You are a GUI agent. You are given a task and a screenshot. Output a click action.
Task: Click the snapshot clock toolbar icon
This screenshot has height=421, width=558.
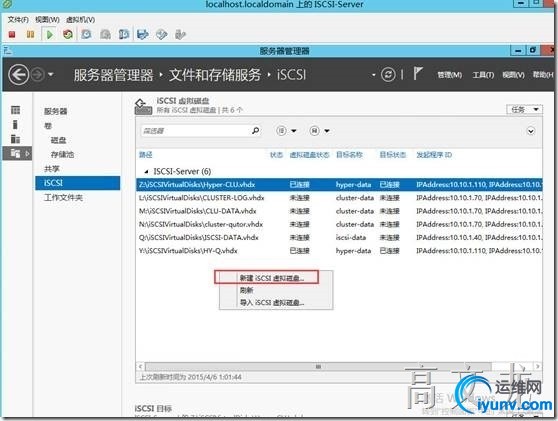(x=86, y=35)
